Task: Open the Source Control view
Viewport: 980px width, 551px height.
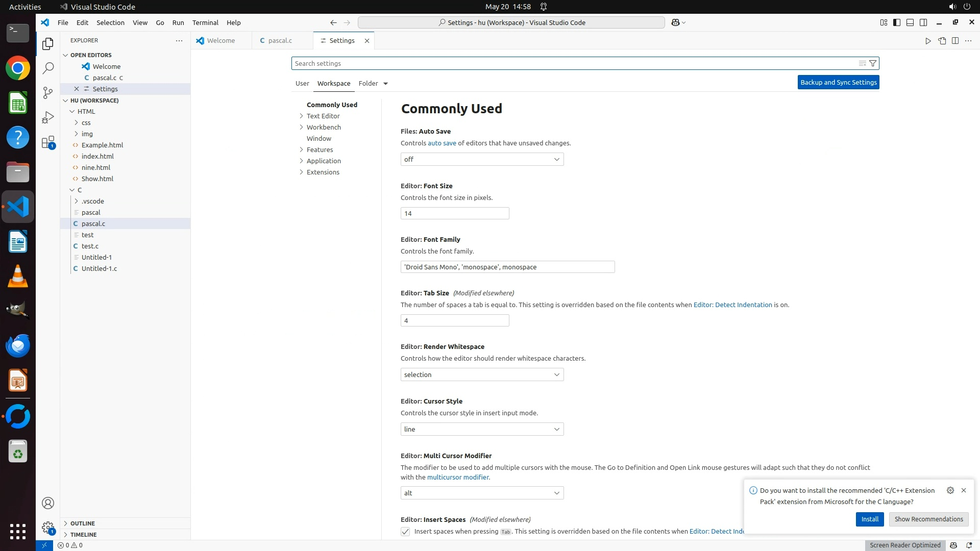Action: point(48,92)
